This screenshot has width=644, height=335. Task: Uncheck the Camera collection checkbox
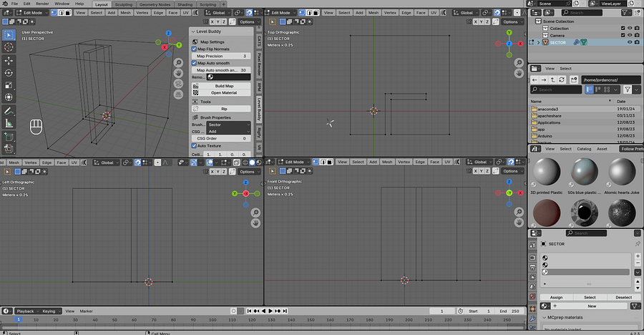pos(623,35)
